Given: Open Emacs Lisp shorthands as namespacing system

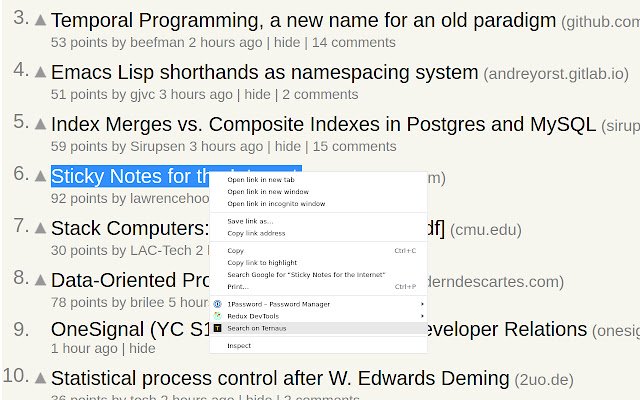Looking at the screenshot, I should coord(264,72).
